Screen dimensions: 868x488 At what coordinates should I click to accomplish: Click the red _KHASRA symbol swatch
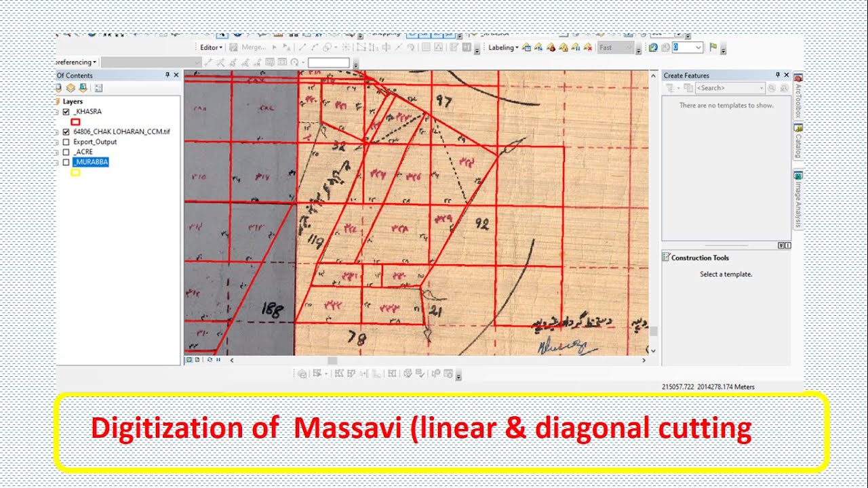click(75, 121)
